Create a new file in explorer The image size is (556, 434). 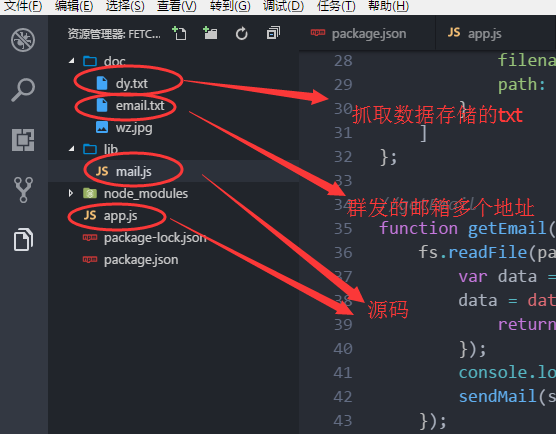point(179,34)
